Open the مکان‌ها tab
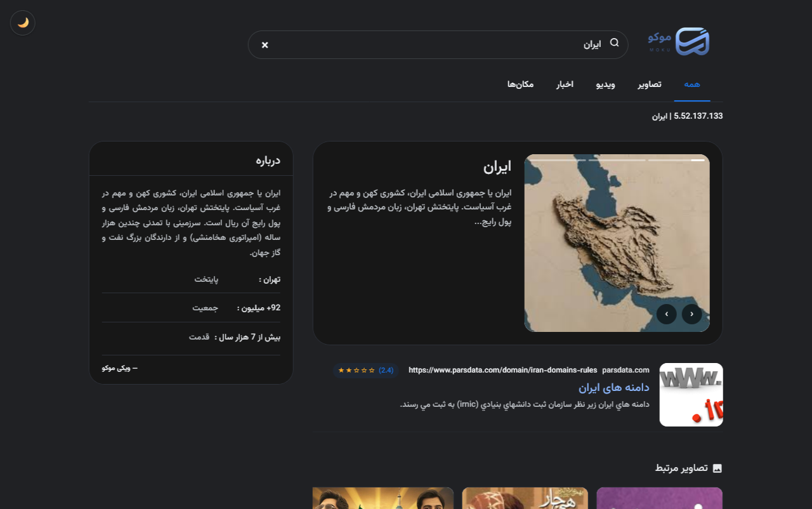The width and height of the screenshot is (812, 509). pyautogui.click(x=520, y=84)
